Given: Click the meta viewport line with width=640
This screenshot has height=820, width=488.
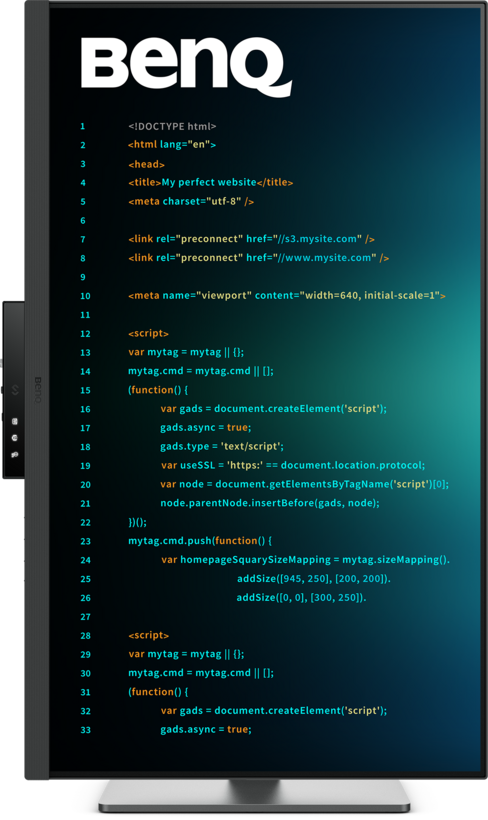Looking at the screenshot, I should pyautogui.click(x=287, y=295).
